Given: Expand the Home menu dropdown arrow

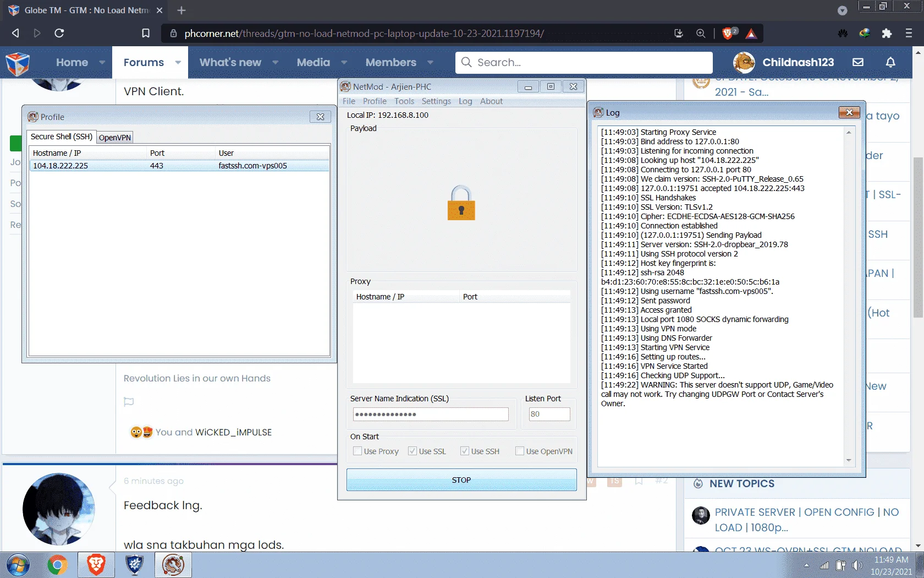Looking at the screenshot, I should click(x=102, y=62).
